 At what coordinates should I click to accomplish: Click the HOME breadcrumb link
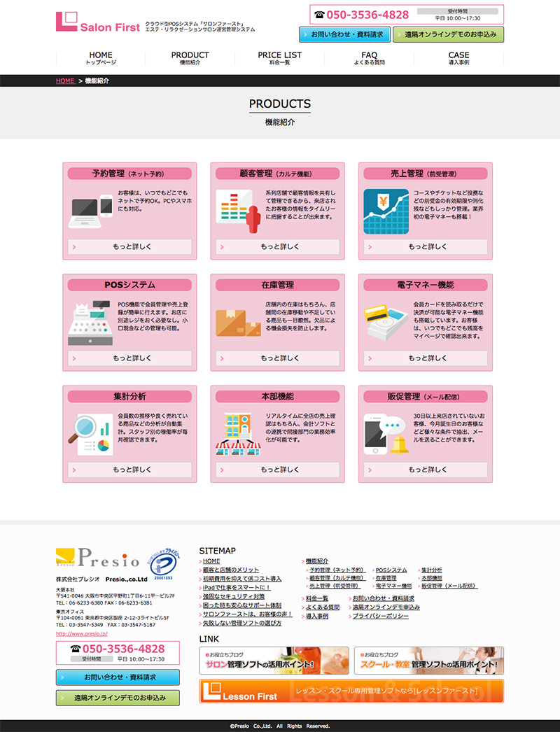point(65,81)
